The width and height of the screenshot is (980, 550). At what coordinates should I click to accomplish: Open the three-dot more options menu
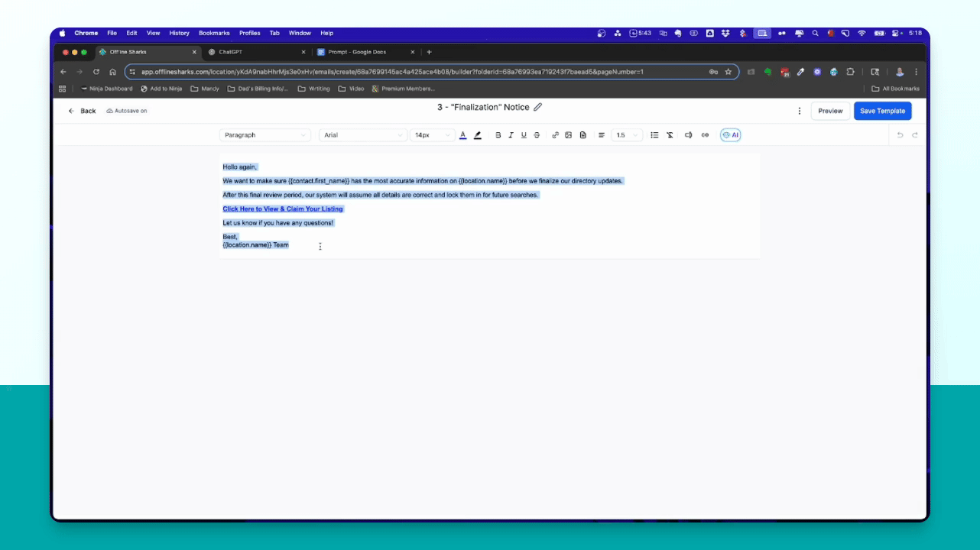point(800,111)
